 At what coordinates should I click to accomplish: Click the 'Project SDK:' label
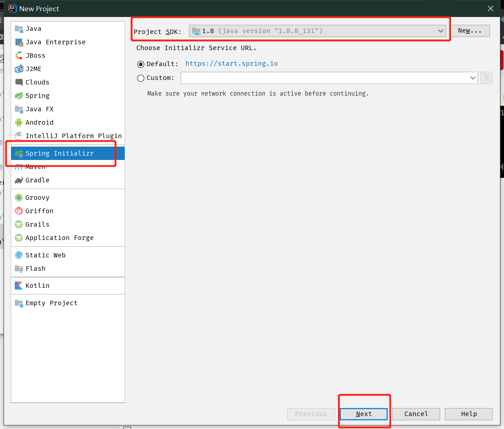[x=157, y=32]
